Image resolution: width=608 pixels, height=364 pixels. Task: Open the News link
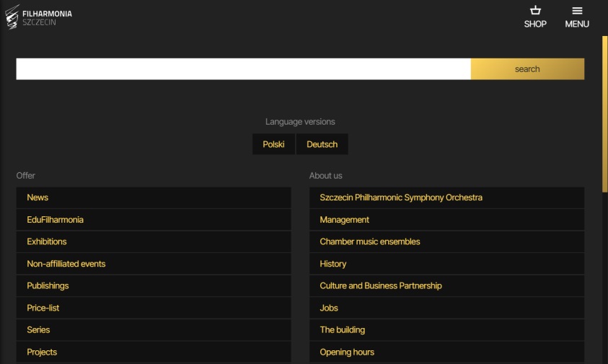[x=38, y=197]
